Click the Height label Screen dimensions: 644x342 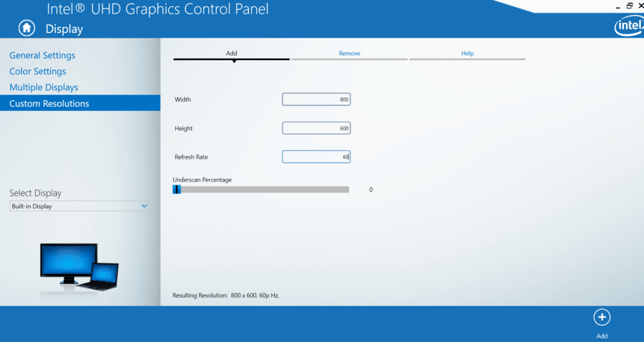pos(184,129)
